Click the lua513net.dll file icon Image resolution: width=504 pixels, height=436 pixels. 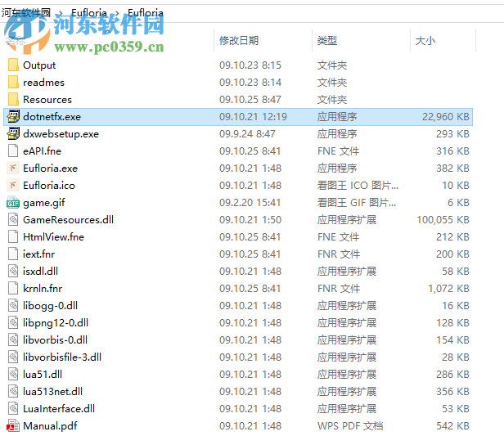13,392
